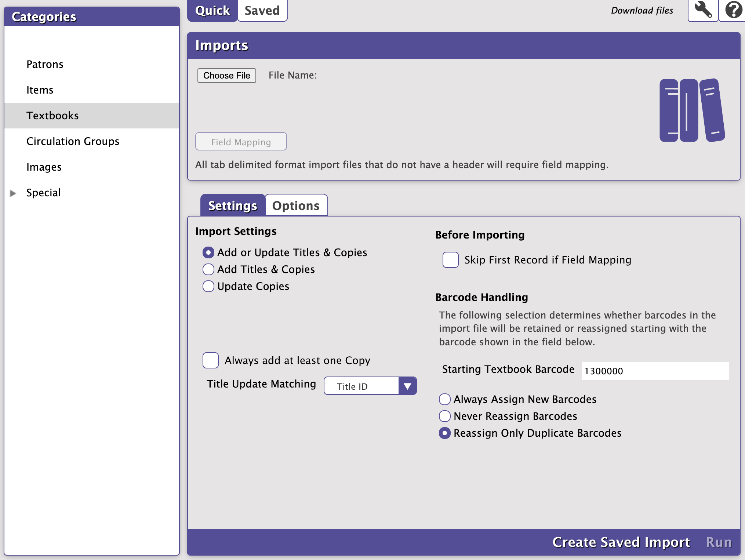Viewport: 745px width, 560px height.
Task: Click the Download files link
Action: [642, 10]
